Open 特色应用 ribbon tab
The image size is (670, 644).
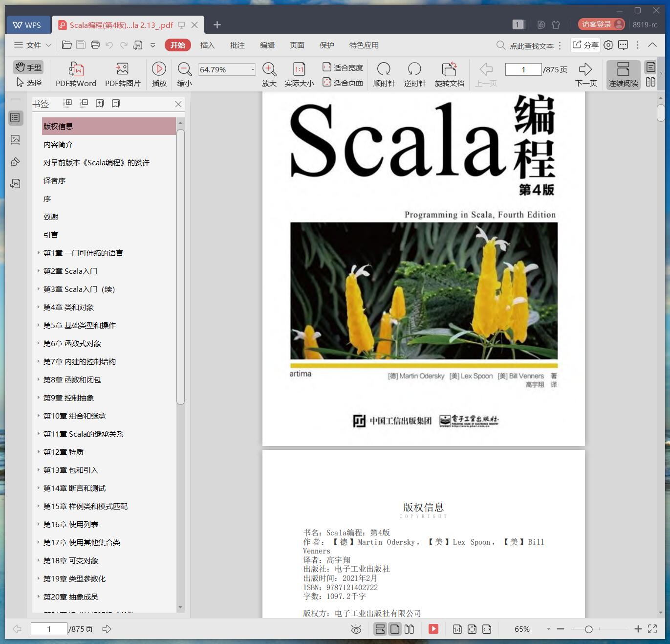coord(364,45)
